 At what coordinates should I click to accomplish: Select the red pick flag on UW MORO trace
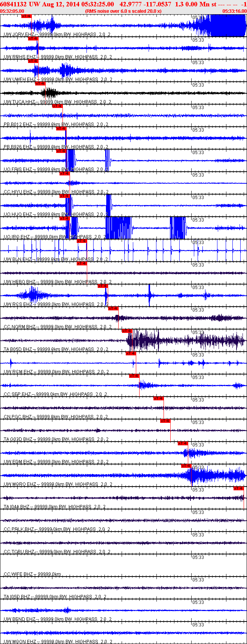[x=186, y=466]
